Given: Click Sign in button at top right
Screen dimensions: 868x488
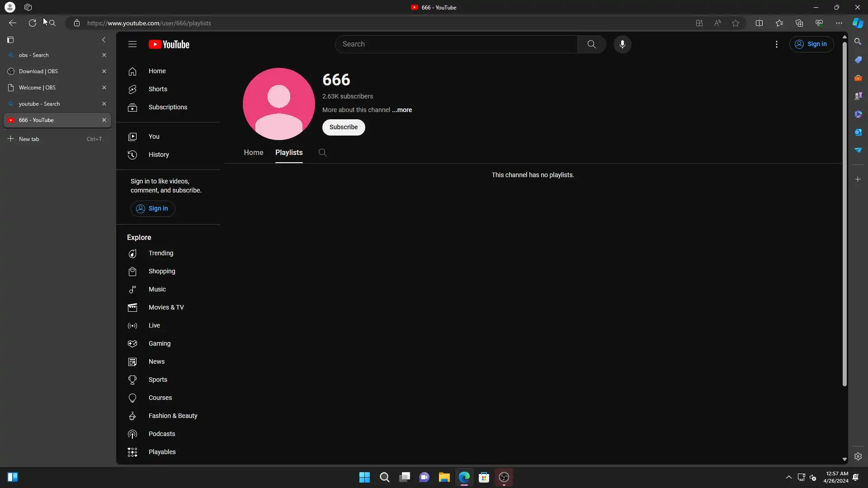Looking at the screenshot, I should 811,44.
